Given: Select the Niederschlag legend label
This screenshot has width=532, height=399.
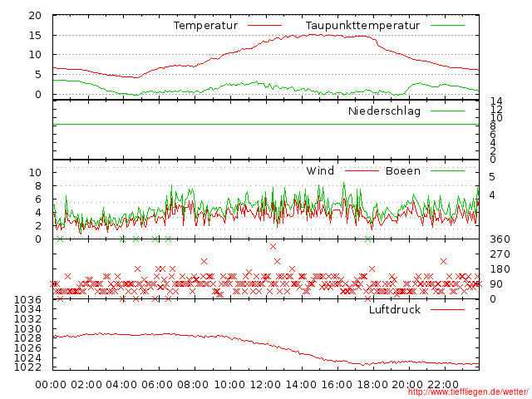Looking at the screenshot, I should coord(384,111).
